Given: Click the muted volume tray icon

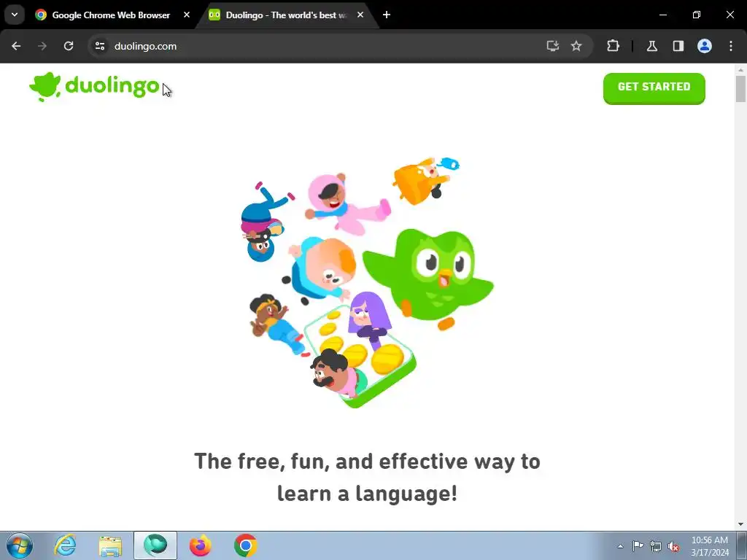Looking at the screenshot, I should [673, 546].
